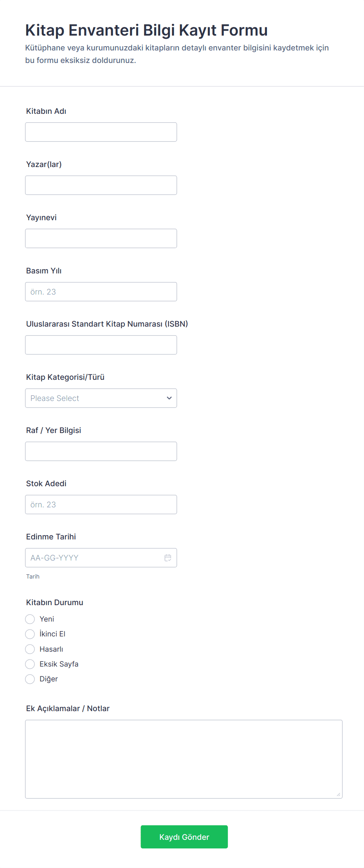The width and height of the screenshot is (364, 868).
Task: Click the Raf / Yer Bilgisi field
Action: pyautogui.click(x=101, y=451)
